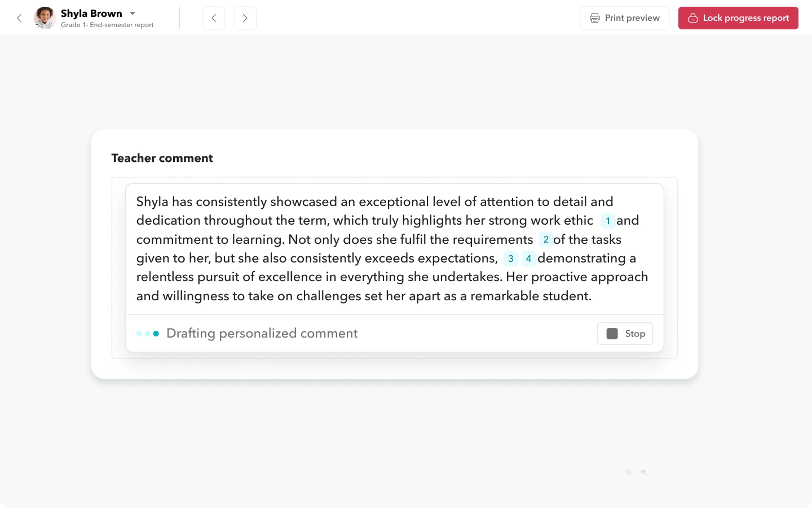The image size is (812, 508).
Task: Go to the next student's report
Action: pos(245,18)
